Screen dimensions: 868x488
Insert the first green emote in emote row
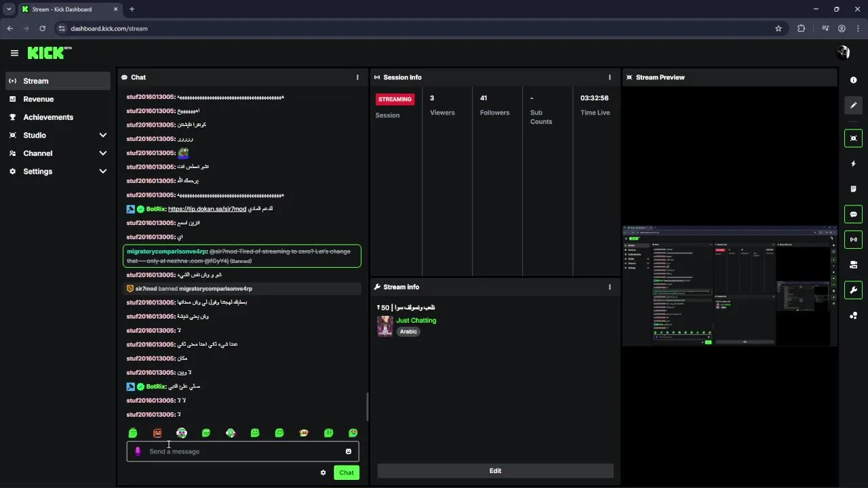tap(133, 432)
